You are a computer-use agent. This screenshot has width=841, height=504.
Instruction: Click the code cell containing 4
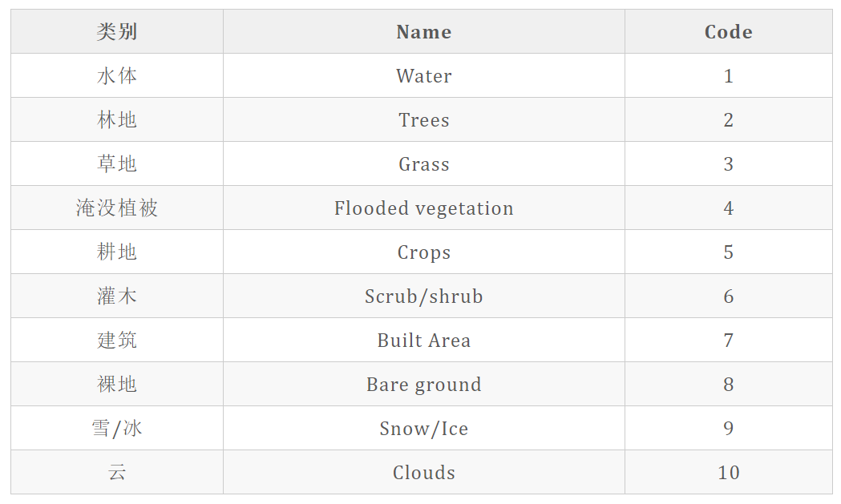(728, 208)
